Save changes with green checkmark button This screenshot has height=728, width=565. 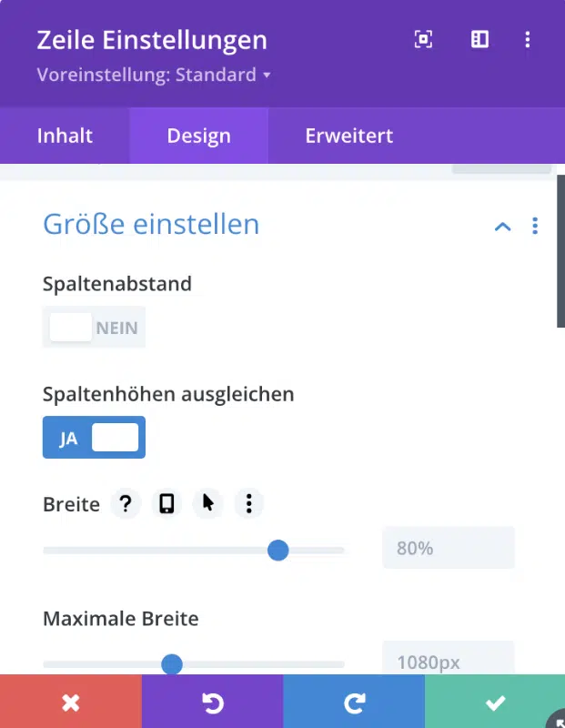tap(495, 702)
